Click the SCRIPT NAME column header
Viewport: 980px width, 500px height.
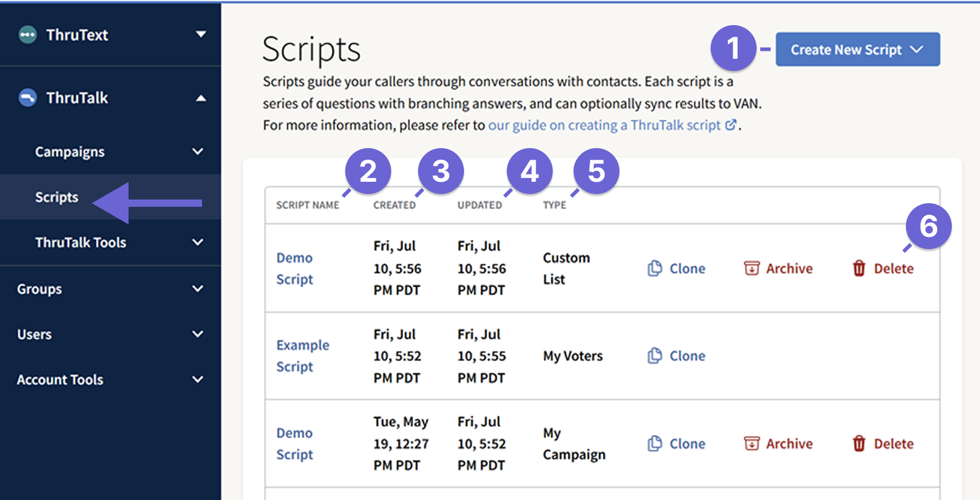click(x=307, y=205)
